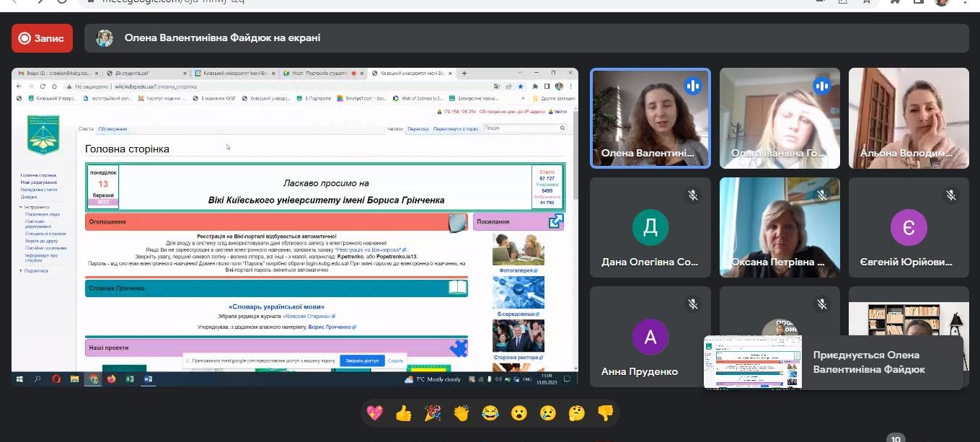The width and height of the screenshot is (980, 442).
Task: Send the thinking face reaction
Action: (577, 413)
